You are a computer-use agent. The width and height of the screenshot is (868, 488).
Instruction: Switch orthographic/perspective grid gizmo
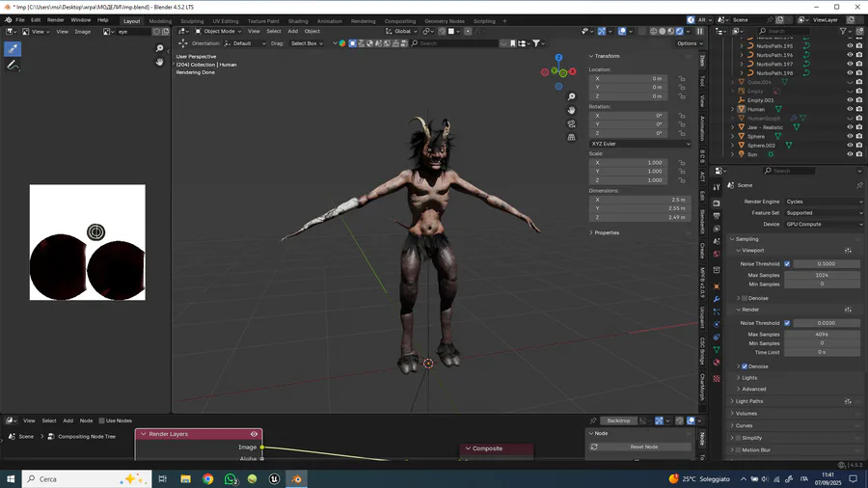tap(571, 137)
